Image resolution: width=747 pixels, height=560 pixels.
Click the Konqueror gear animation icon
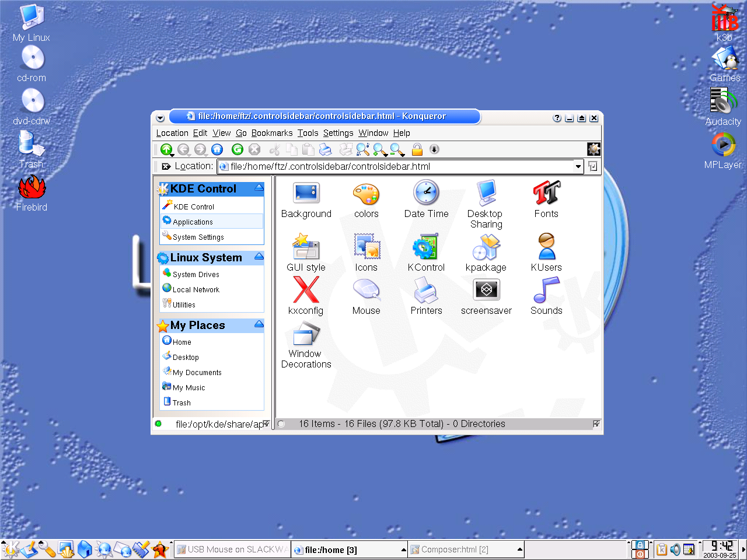(594, 149)
